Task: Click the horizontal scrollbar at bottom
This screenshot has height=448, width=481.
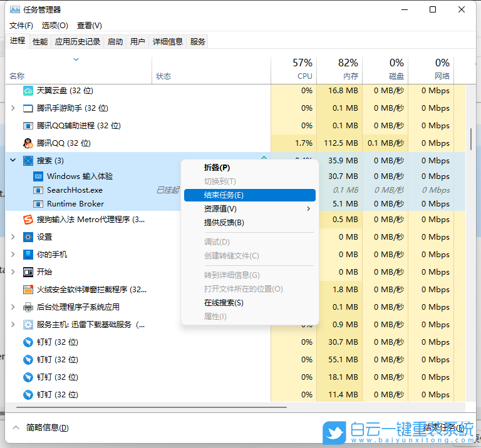Action: [x=152, y=407]
